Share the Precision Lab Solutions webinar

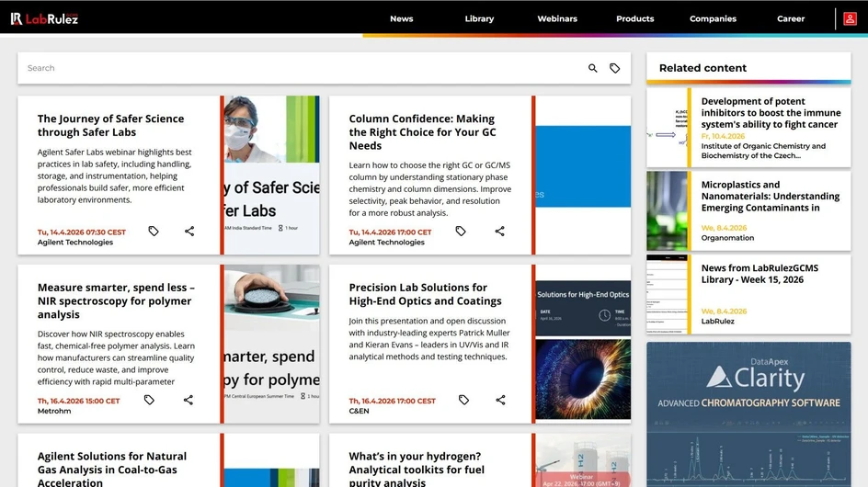click(500, 400)
